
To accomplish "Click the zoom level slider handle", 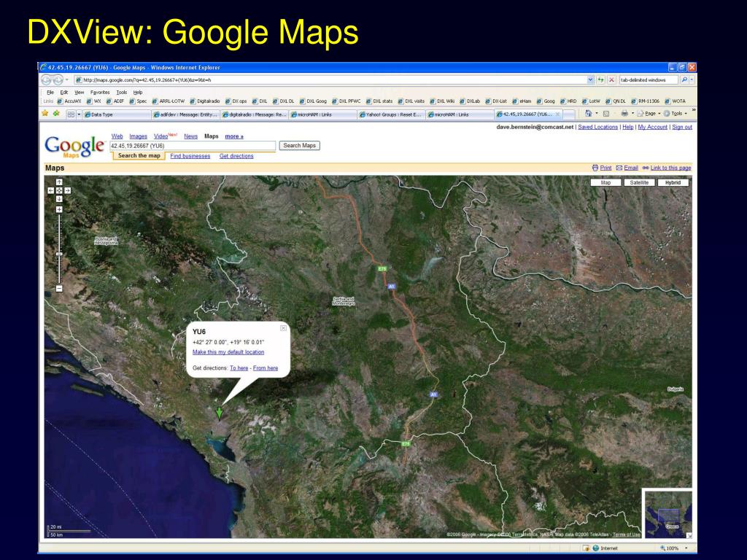I will click(x=59, y=254).
